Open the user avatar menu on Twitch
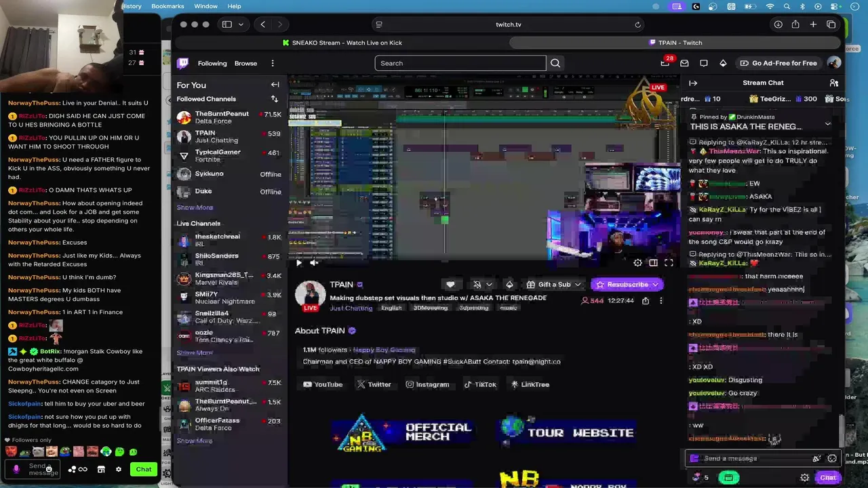 [x=834, y=63]
